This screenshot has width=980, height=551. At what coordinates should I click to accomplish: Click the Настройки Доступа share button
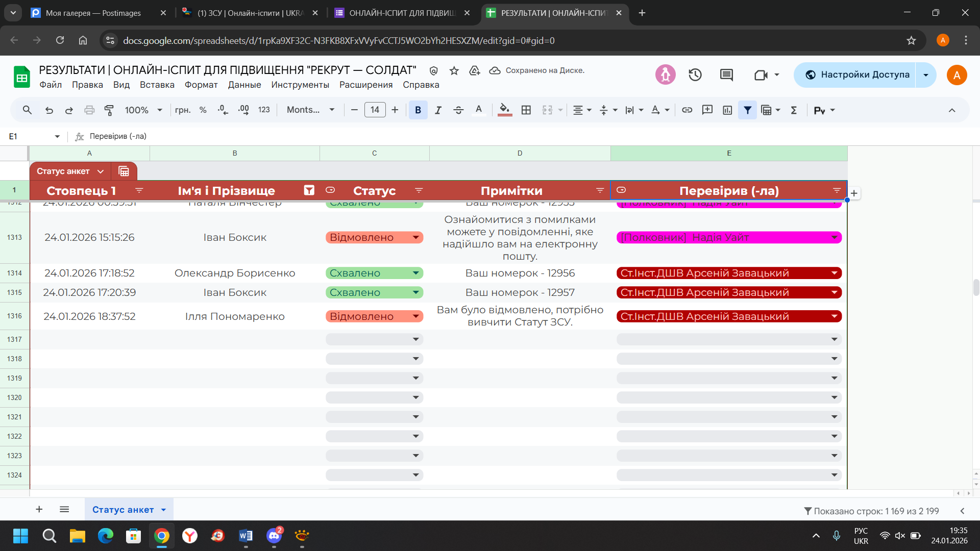857,75
